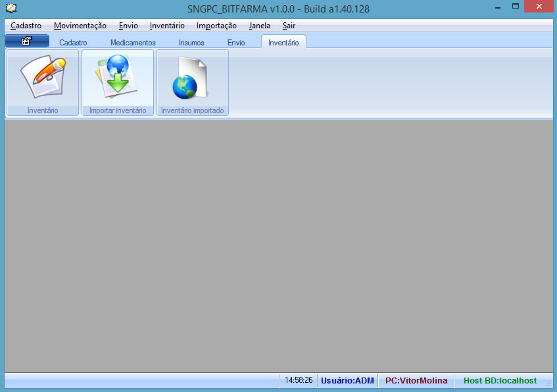Viewport: 557px width, 392px height.
Task: Open the Inventário menu in menu bar
Action: pos(167,26)
